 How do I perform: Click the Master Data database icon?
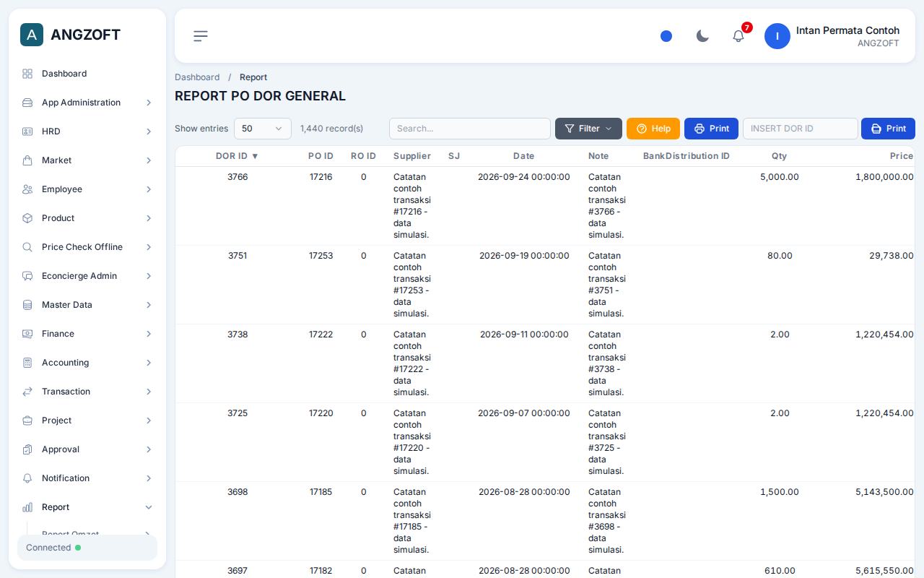pos(27,305)
